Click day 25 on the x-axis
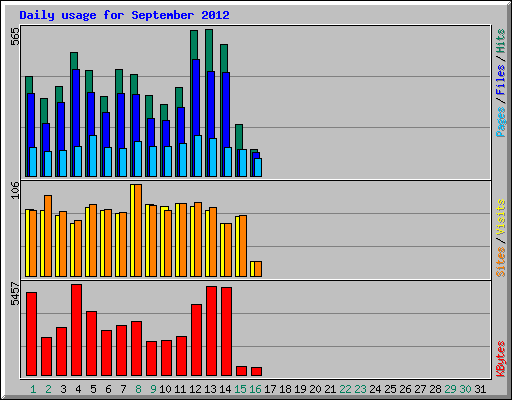This screenshot has width=512, height=400. pos(390,389)
